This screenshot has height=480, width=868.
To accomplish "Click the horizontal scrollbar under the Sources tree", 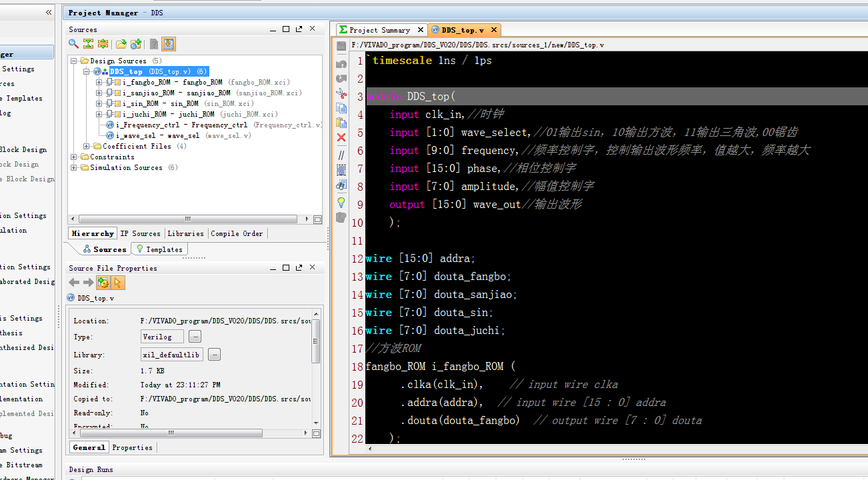I will click(187, 219).
